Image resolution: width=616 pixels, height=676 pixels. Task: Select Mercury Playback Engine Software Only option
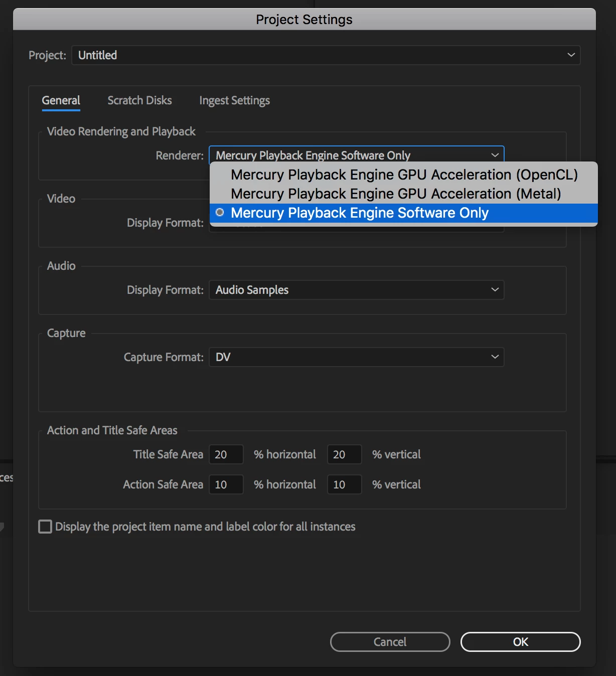point(404,213)
